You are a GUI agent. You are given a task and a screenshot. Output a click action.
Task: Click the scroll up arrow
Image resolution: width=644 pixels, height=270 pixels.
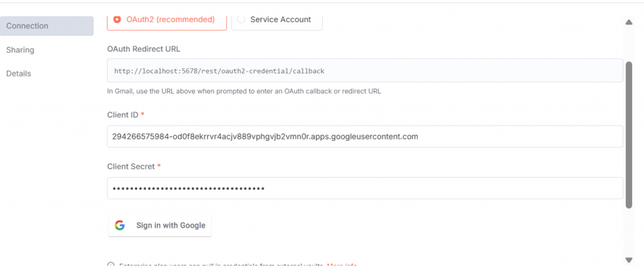[x=628, y=23]
